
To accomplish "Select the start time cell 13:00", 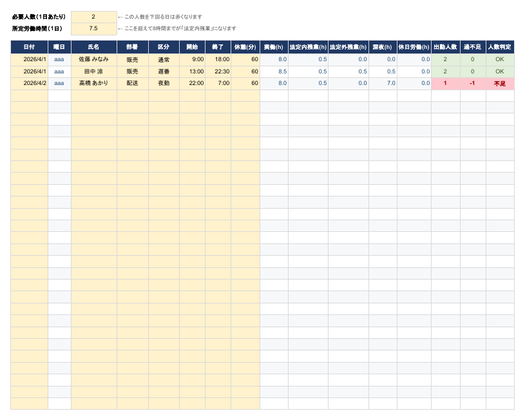I will point(192,72).
